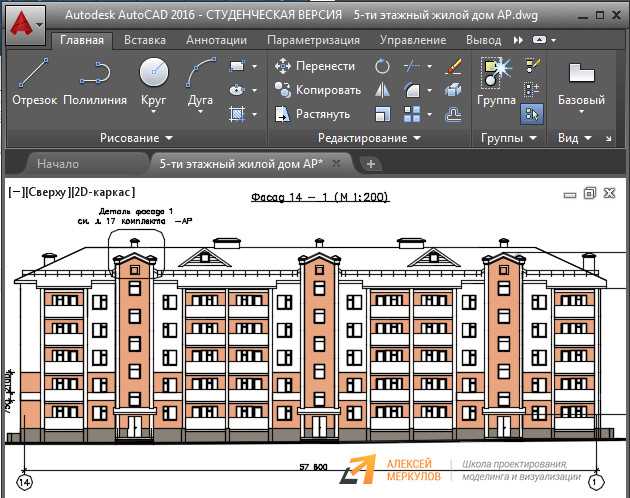
Task: Open the hatch tool dropdown arrow
Action: (254, 115)
